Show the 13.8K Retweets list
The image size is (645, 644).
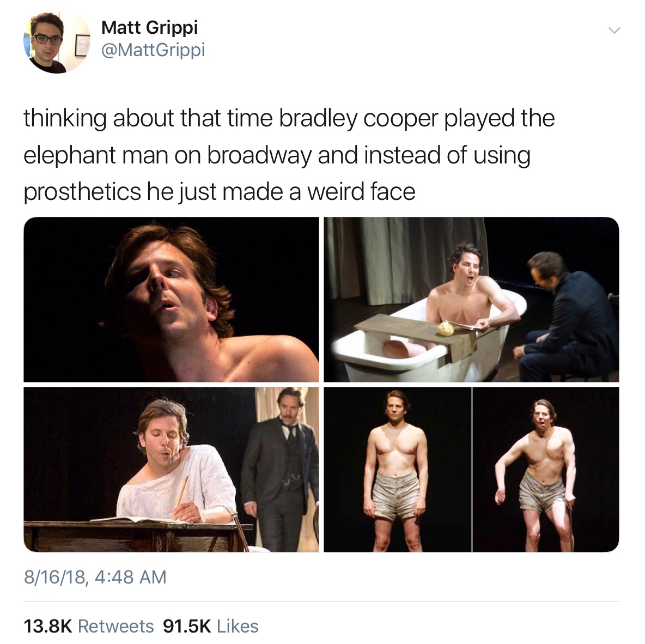[89, 626]
